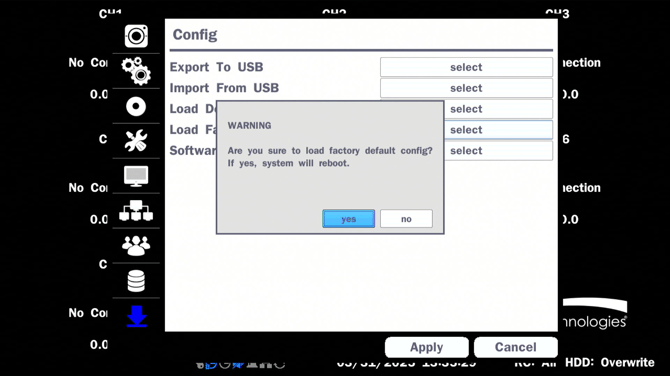Open the gears System settings icon
The width and height of the screenshot is (670, 376).
tap(136, 71)
